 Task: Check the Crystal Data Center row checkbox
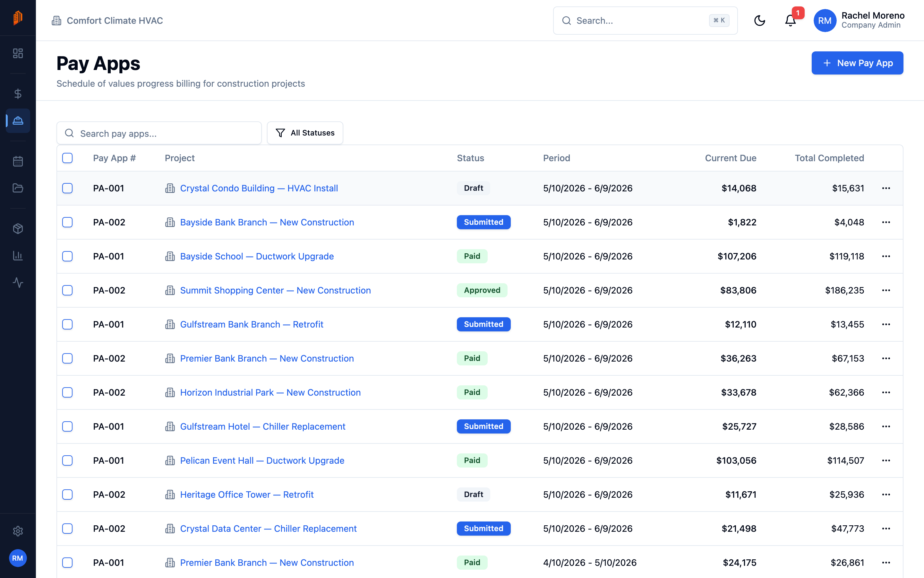(x=68, y=528)
